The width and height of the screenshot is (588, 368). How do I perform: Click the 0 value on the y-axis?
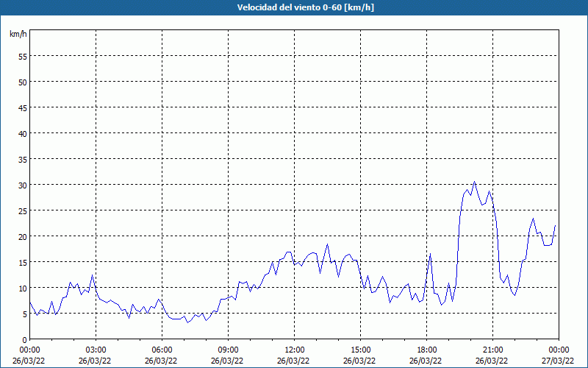25,340
